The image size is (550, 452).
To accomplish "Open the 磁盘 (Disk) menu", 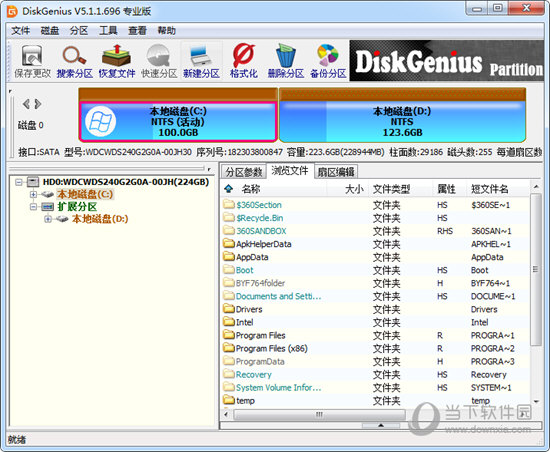I will tap(49, 31).
